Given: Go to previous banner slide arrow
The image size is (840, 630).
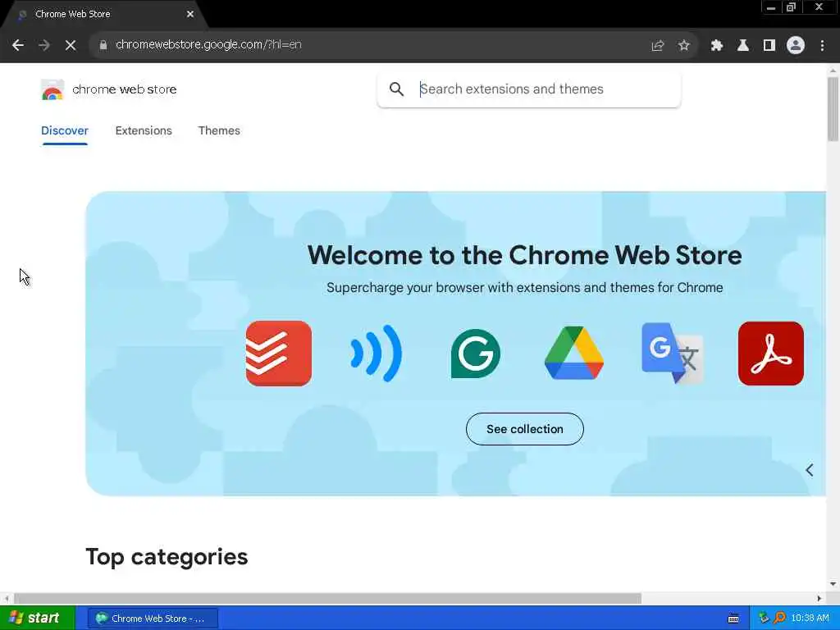Looking at the screenshot, I should 810,470.
